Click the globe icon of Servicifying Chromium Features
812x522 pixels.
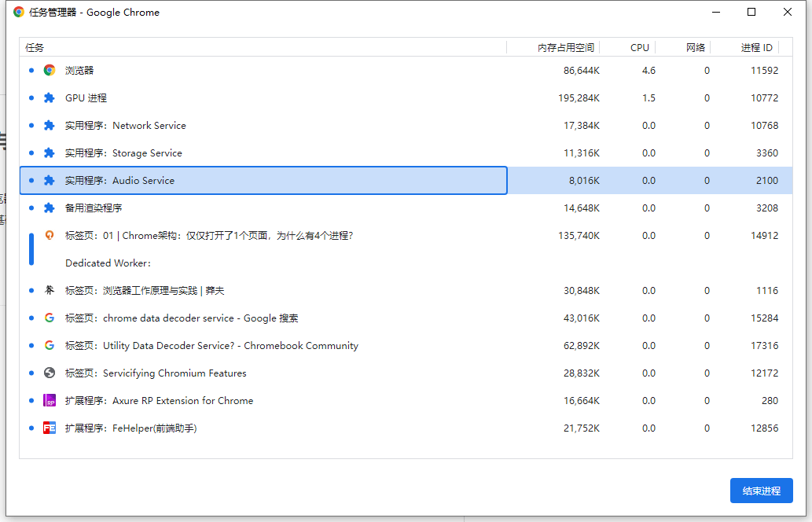tap(50, 373)
